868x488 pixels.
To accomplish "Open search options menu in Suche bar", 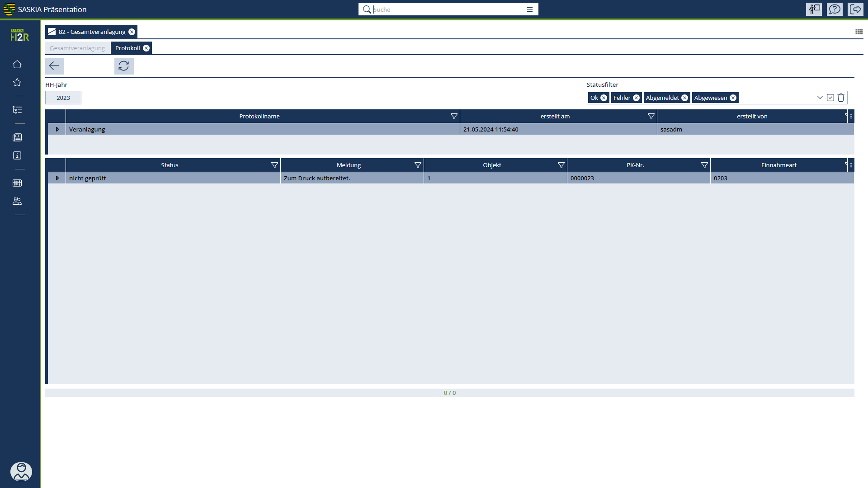I will tap(530, 9).
